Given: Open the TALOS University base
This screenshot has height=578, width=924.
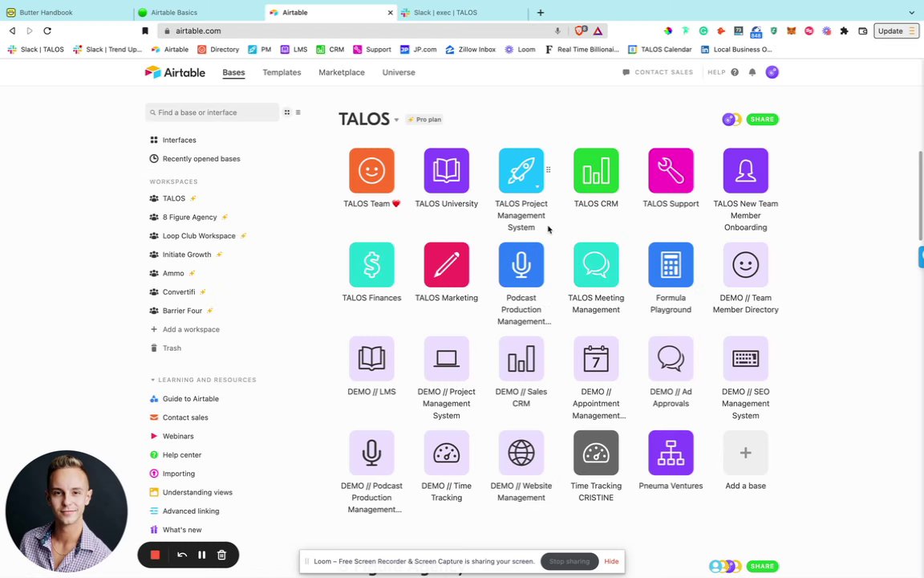Looking at the screenshot, I should pos(446,170).
